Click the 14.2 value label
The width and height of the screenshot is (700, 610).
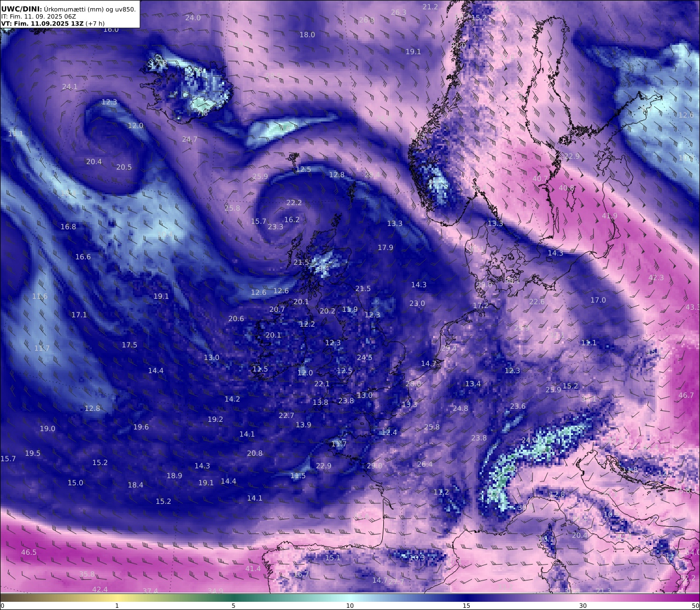tap(232, 399)
